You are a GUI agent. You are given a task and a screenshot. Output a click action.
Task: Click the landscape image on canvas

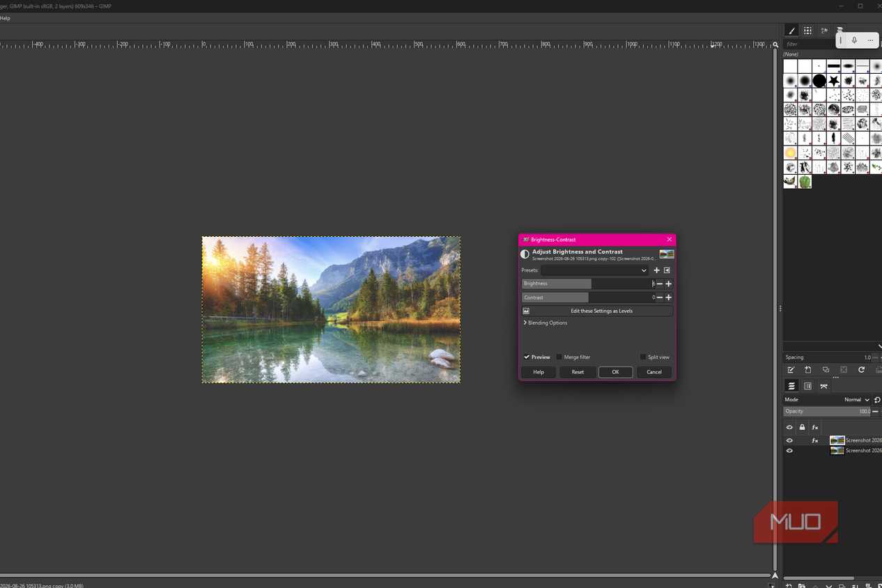[x=331, y=309]
